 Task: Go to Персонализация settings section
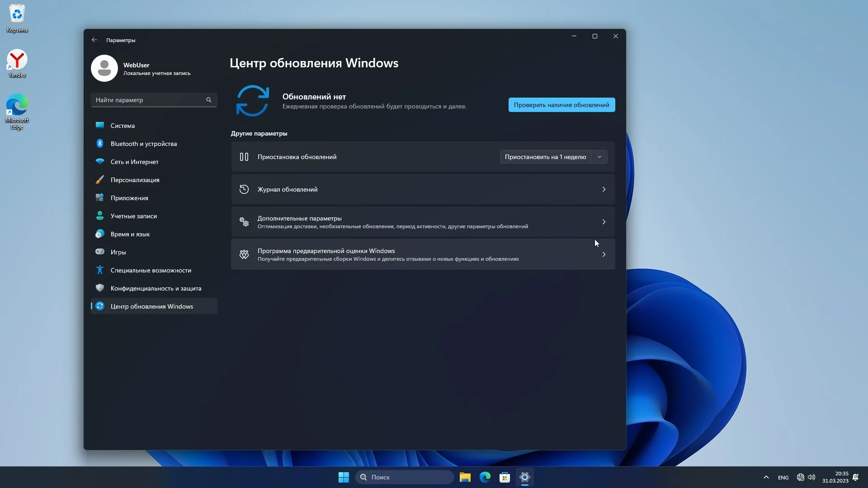tap(135, 180)
